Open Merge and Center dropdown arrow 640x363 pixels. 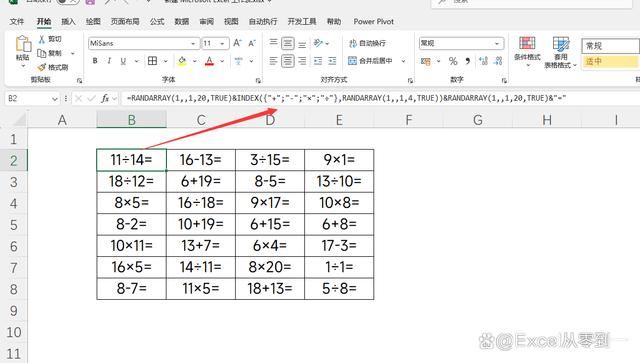pyautogui.click(x=403, y=61)
